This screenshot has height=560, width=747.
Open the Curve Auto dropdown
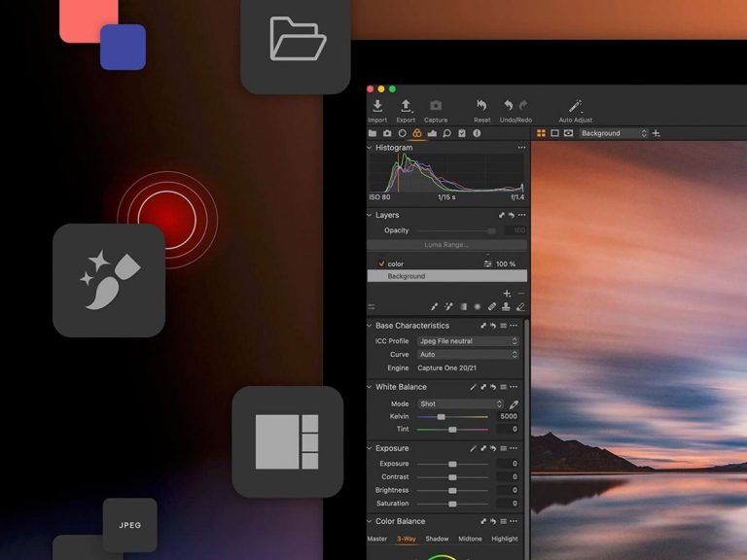click(468, 355)
